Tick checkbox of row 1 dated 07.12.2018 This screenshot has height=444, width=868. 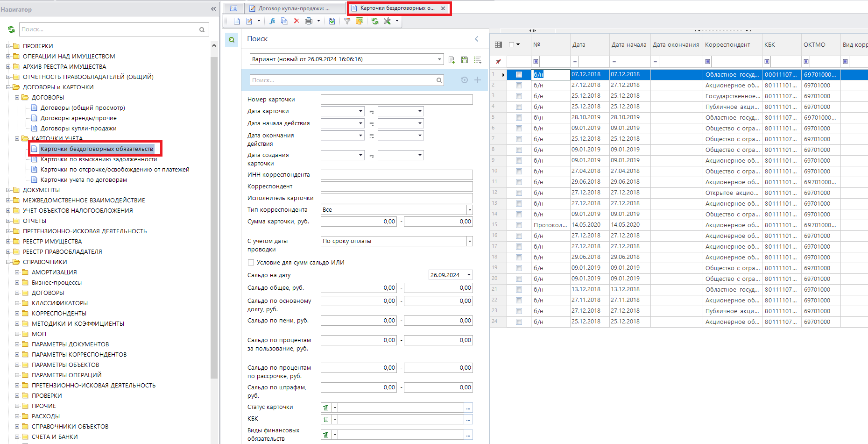pos(519,75)
